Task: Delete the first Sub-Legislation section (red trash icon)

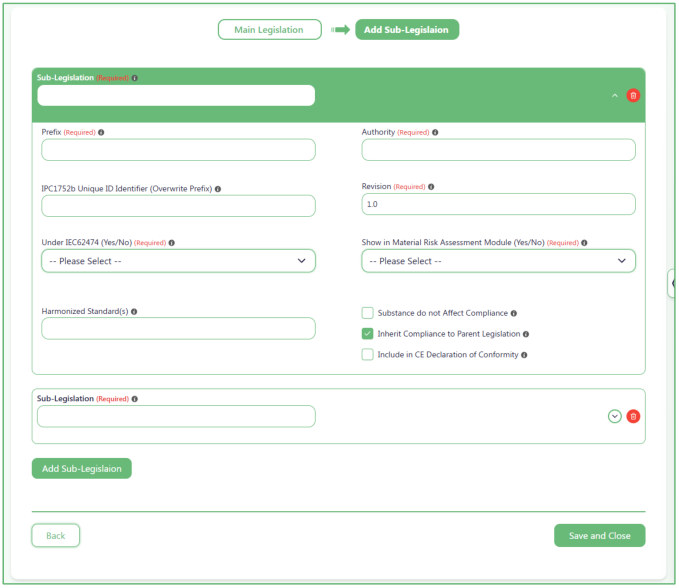Action: (x=633, y=95)
